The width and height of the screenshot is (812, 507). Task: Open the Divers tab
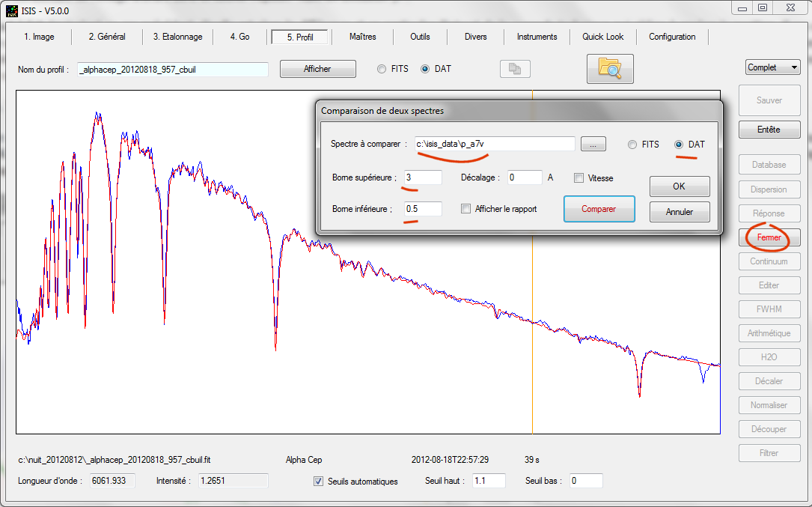click(475, 37)
